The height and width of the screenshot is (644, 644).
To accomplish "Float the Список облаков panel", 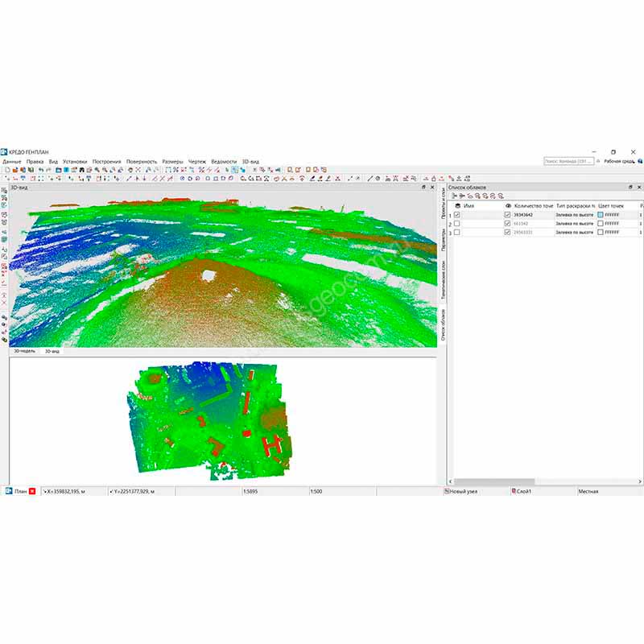I will coord(630,187).
